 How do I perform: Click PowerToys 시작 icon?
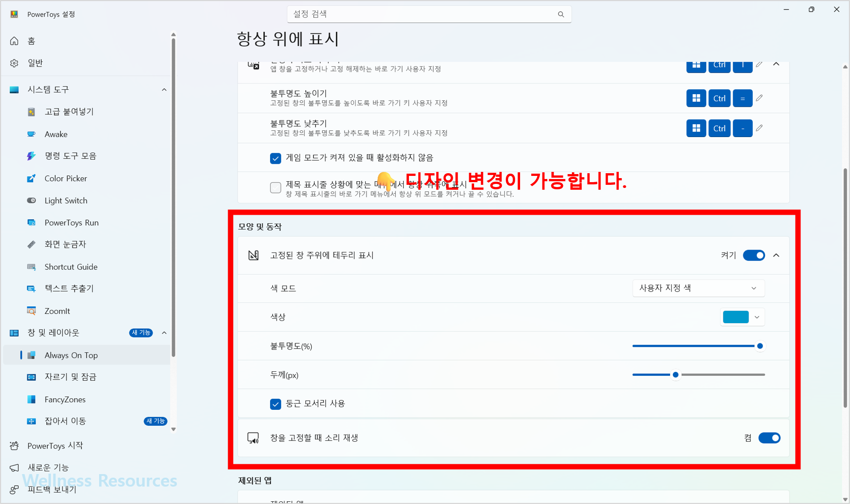pos(14,446)
